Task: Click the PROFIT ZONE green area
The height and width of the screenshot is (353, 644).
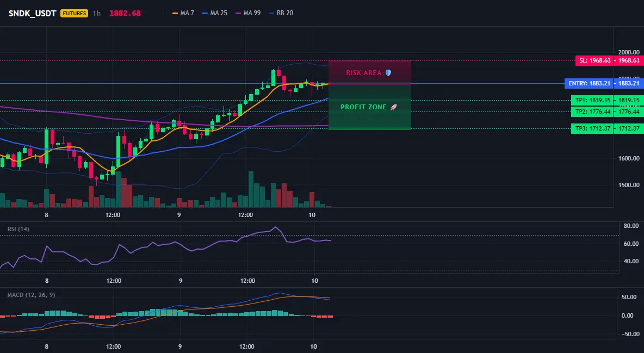Action: click(x=370, y=107)
